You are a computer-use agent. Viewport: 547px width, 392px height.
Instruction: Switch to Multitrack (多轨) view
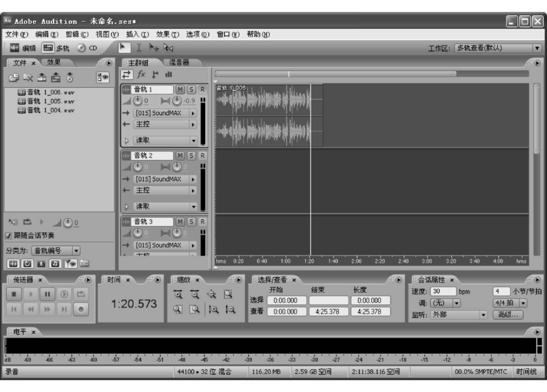(x=55, y=48)
